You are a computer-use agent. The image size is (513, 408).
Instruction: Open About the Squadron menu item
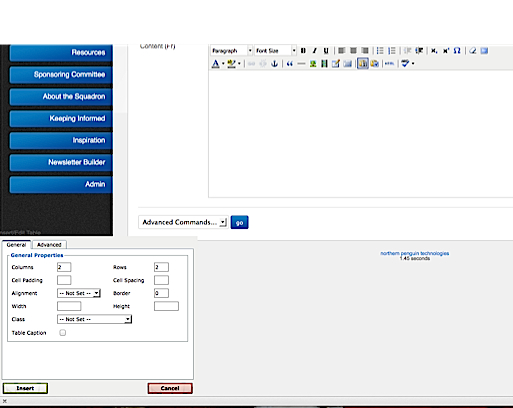pyautogui.click(x=61, y=97)
